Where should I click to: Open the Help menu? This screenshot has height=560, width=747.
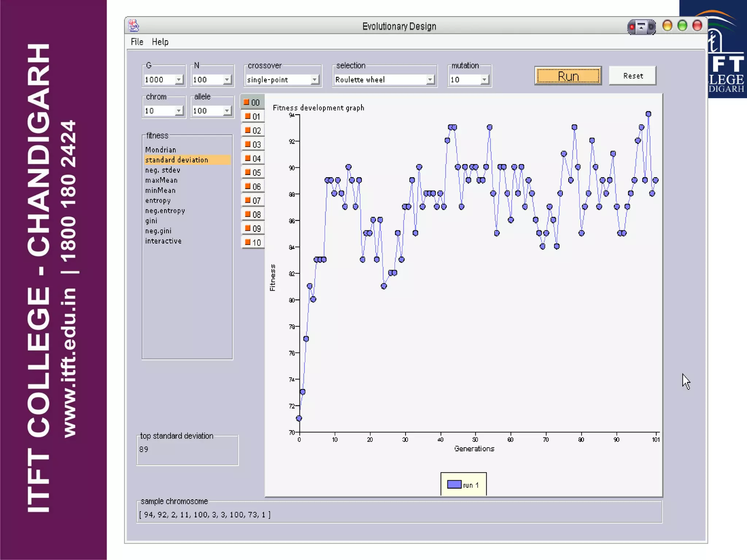click(160, 42)
